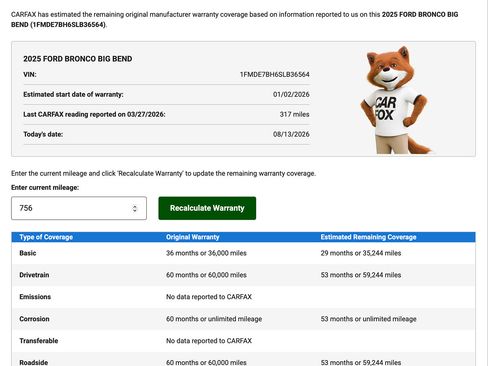Select the Corrosion coverage row label
488x366 pixels.
(34, 319)
